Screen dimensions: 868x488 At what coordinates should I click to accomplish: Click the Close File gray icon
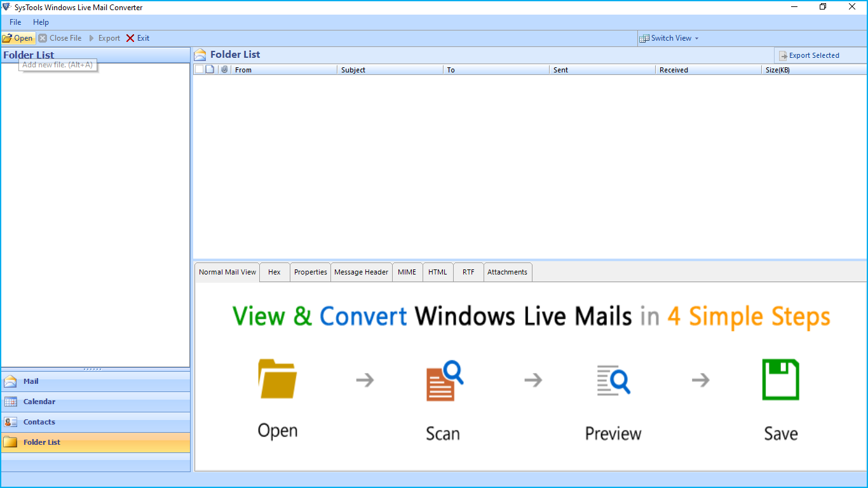click(43, 38)
